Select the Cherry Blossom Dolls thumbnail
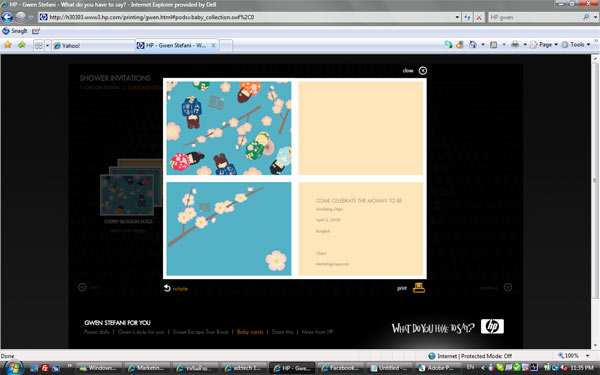Screen dimensions: 600x375 point(127,195)
